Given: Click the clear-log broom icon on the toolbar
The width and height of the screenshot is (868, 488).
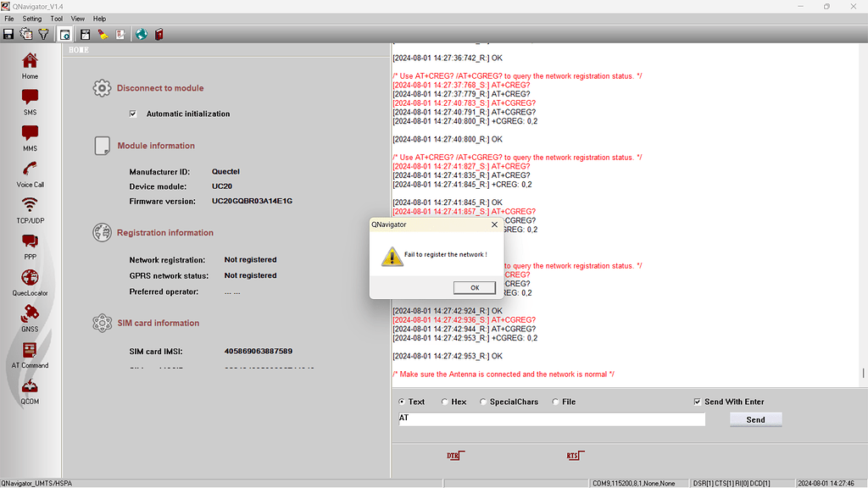Looking at the screenshot, I should (x=103, y=34).
